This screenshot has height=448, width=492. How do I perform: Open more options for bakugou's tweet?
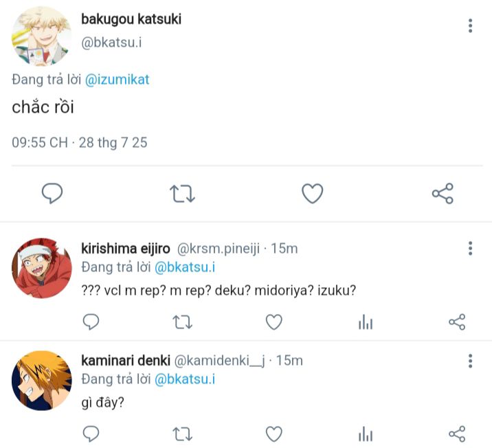[470, 26]
